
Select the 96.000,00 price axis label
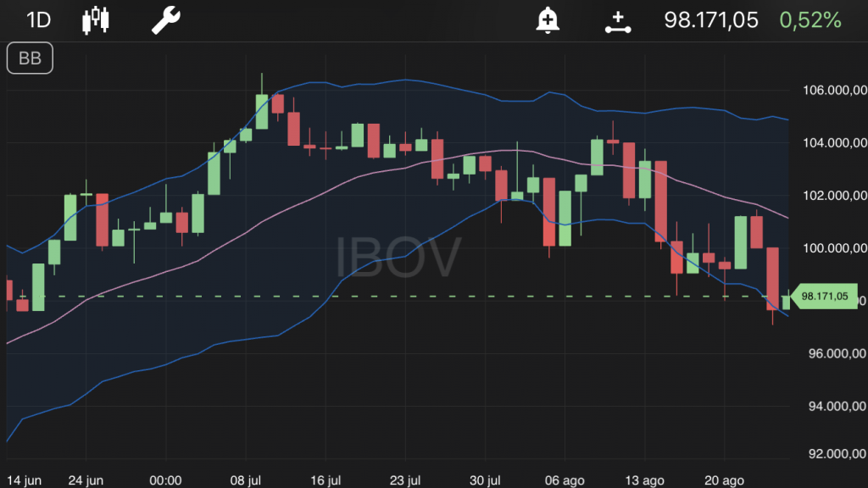837,353
